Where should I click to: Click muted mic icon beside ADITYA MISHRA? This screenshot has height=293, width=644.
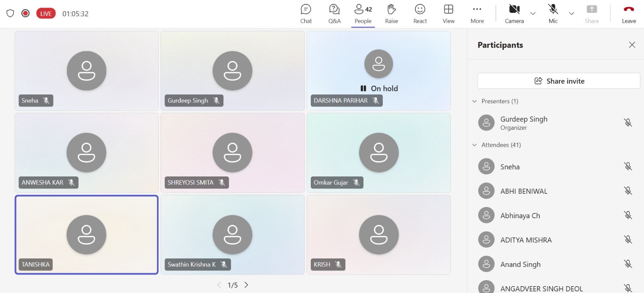coord(628,240)
